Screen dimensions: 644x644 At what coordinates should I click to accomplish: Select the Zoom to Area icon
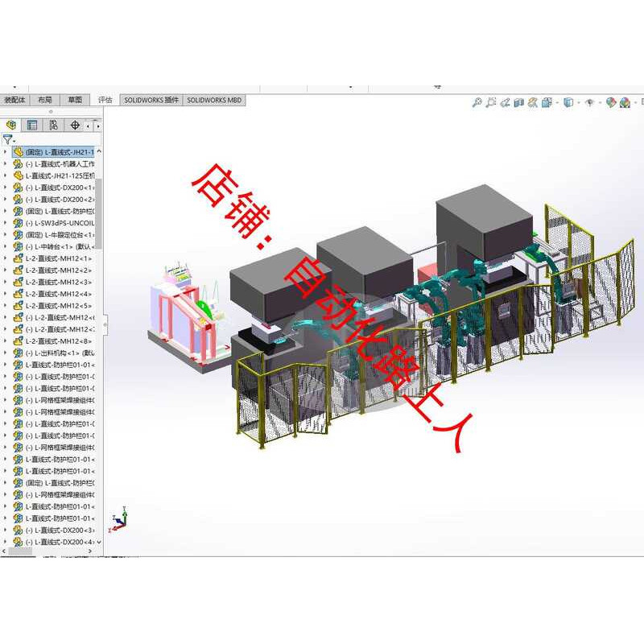[491, 102]
